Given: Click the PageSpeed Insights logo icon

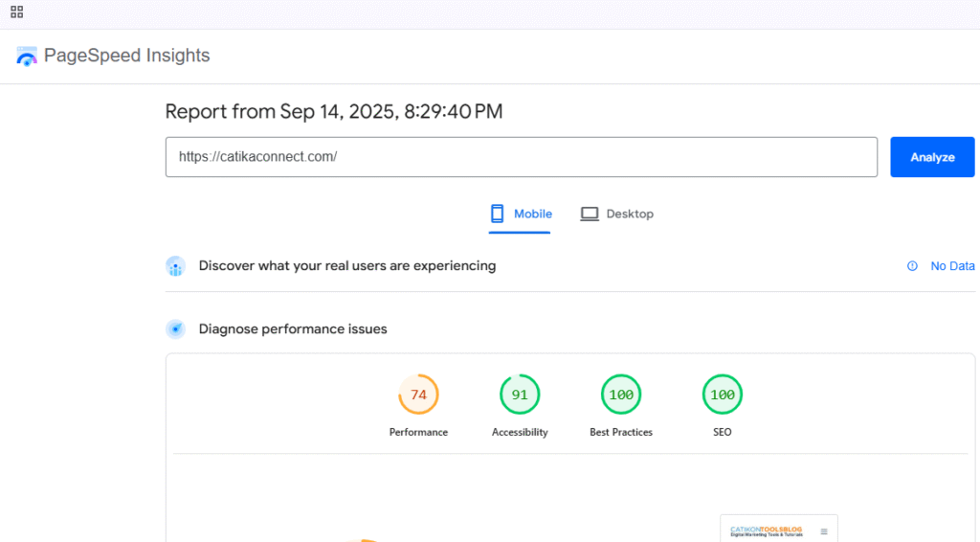Looking at the screenshot, I should click(27, 56).
